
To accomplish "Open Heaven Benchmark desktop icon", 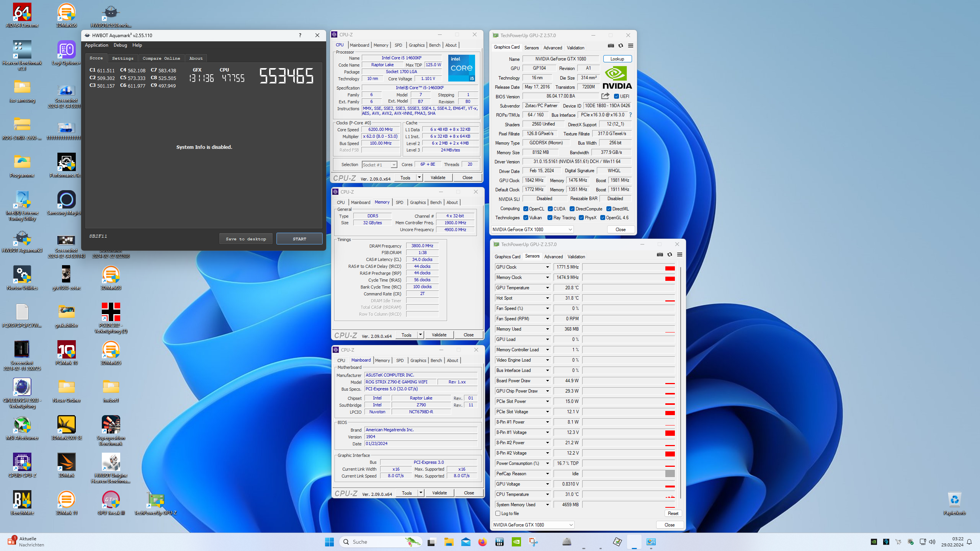I will 22,55.
